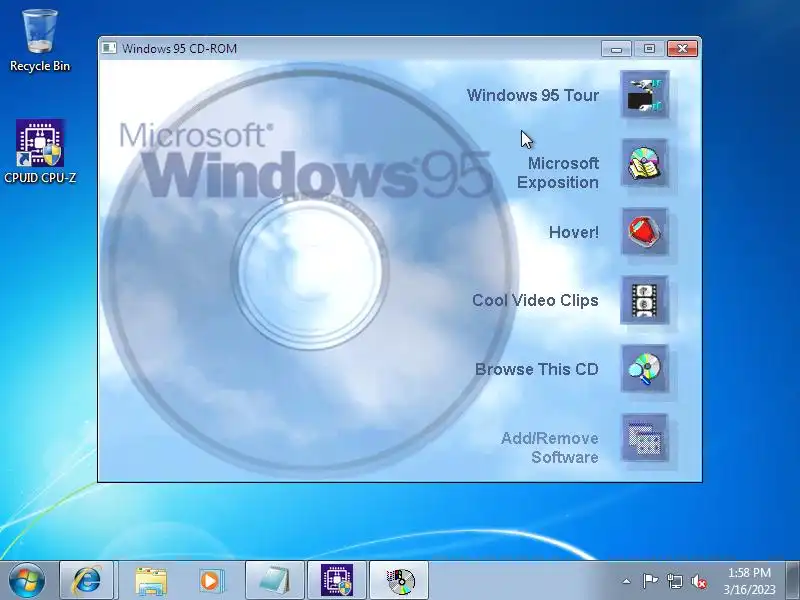Open Windows Media Player from taskbar
The height and width of the screenshot is (600, 800).
211,580
